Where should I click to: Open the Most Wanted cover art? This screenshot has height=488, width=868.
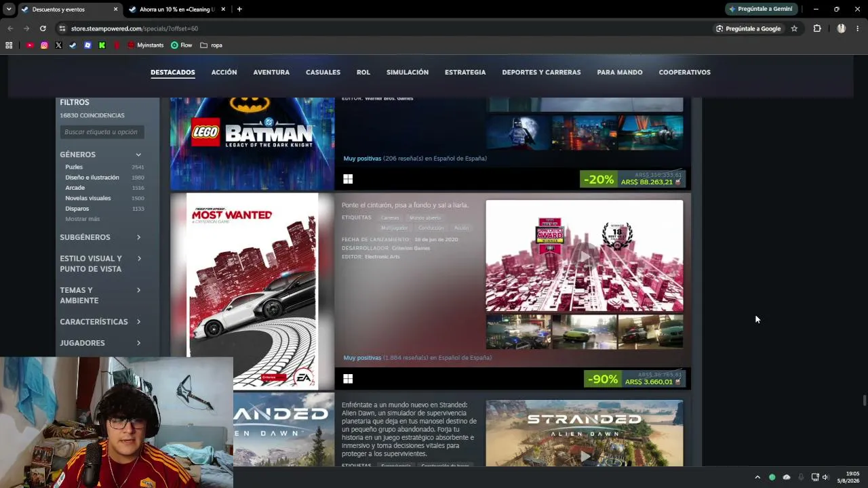(252, 292)
